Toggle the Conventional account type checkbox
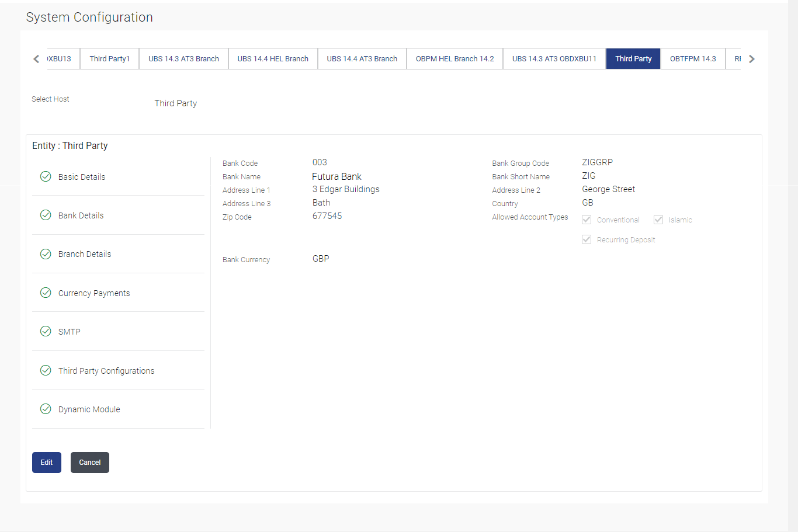Viewport: 798px width, 532px height. point(587,220)
